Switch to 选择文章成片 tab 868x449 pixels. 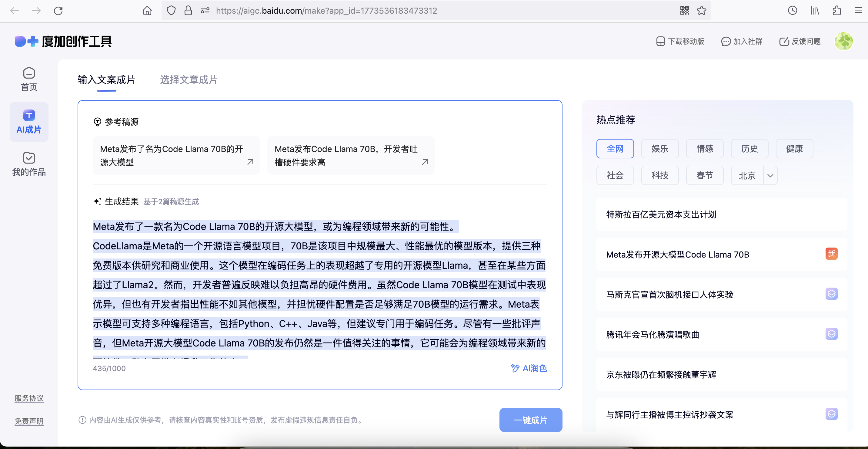point(189,80)
